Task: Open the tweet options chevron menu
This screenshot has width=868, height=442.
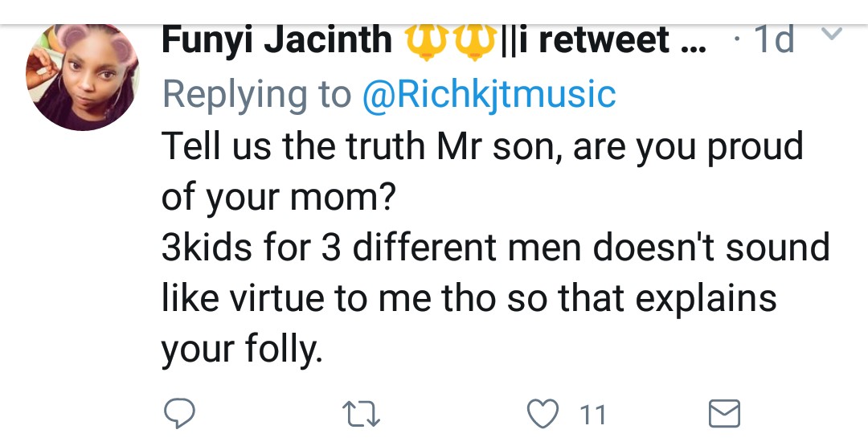Action: click(x=833, y=35)
